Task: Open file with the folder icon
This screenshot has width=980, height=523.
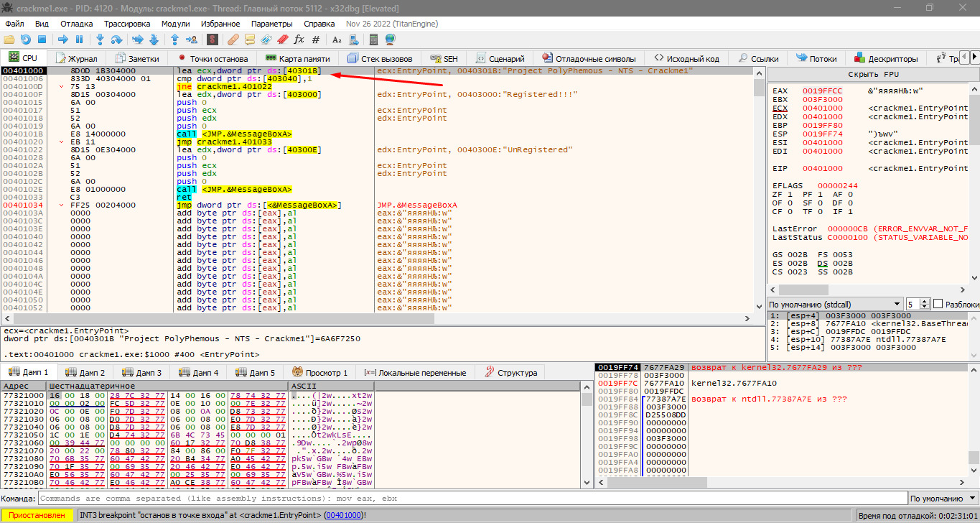Action: pos(10,39)
